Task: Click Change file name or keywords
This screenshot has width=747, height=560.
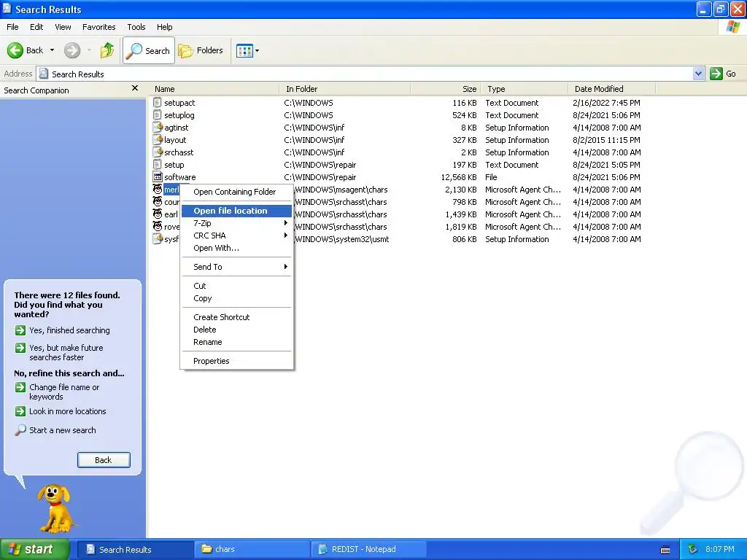Action: pyautogui.click(x=64, y=392)
